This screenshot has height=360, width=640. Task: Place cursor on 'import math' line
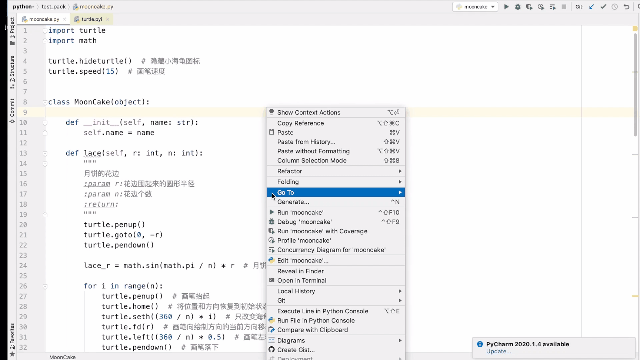pos(72,41)
